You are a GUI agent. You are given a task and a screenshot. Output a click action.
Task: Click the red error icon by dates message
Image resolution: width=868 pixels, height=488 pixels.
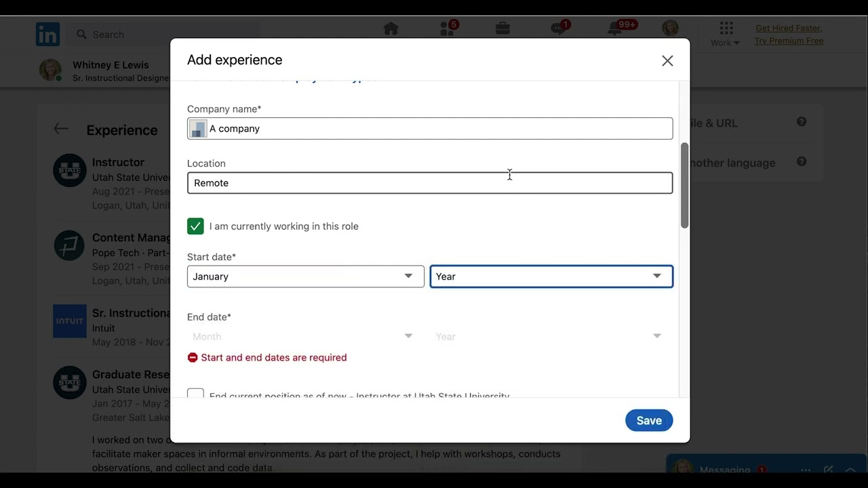pos(193,357)
